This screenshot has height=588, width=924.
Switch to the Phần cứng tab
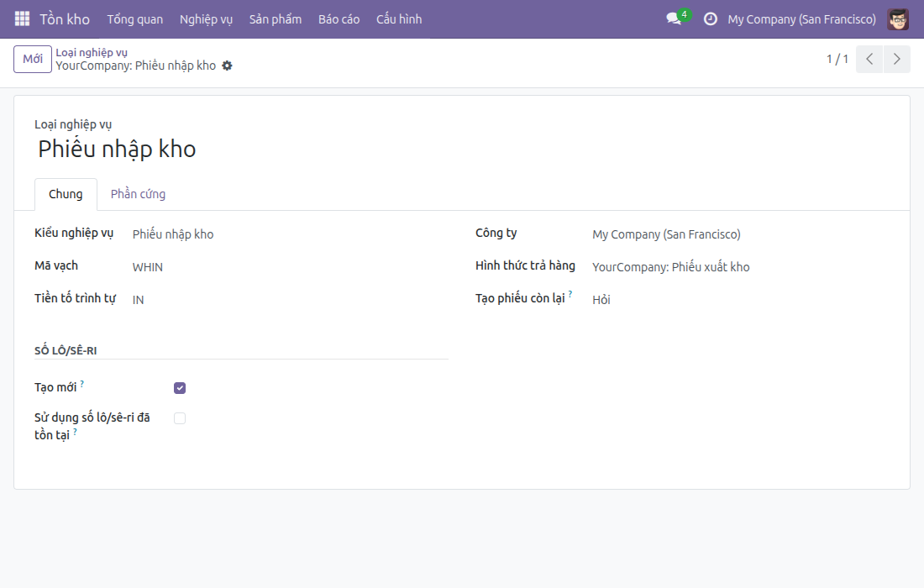point(138,194)
